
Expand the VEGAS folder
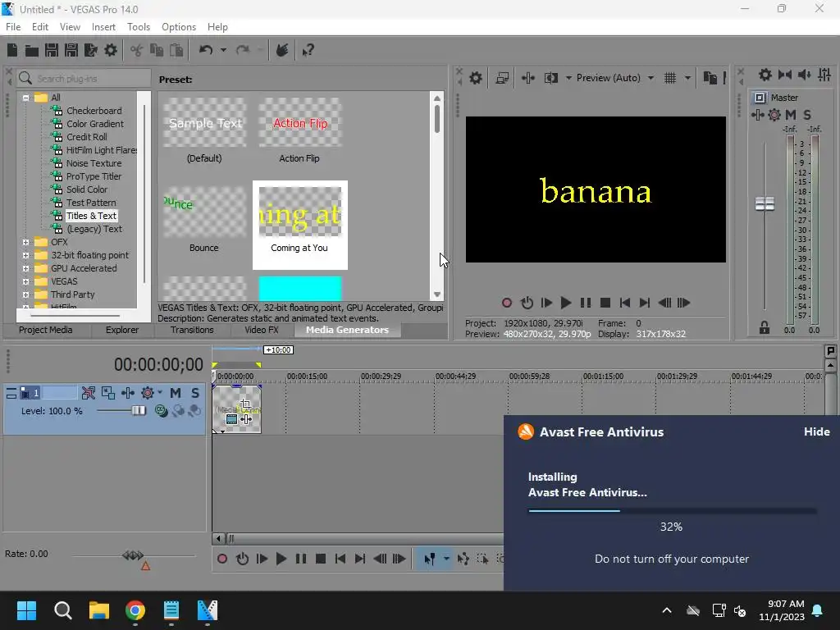coord(25,281)
